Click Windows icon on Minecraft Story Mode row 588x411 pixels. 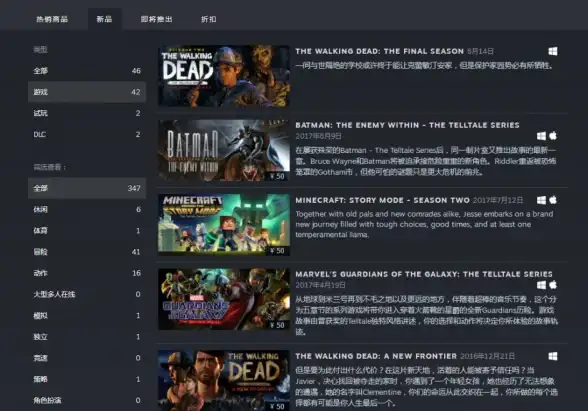(541, 200)
